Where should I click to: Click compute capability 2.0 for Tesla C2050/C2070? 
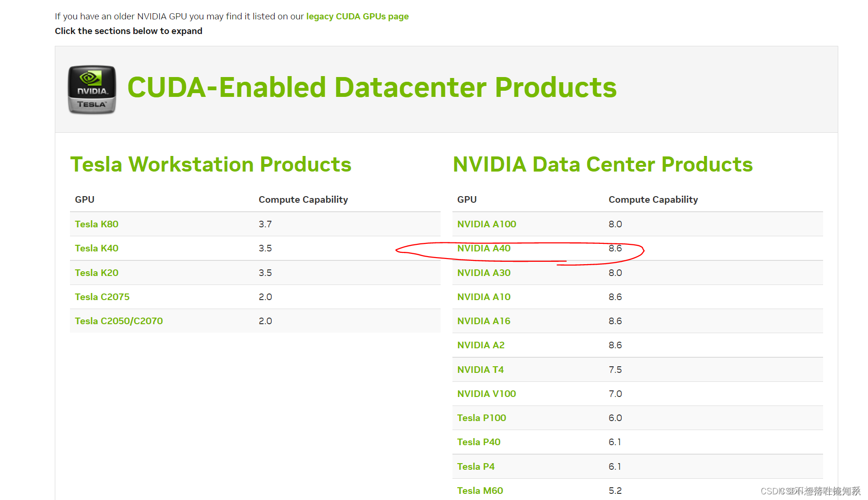[x=265, y=321]
